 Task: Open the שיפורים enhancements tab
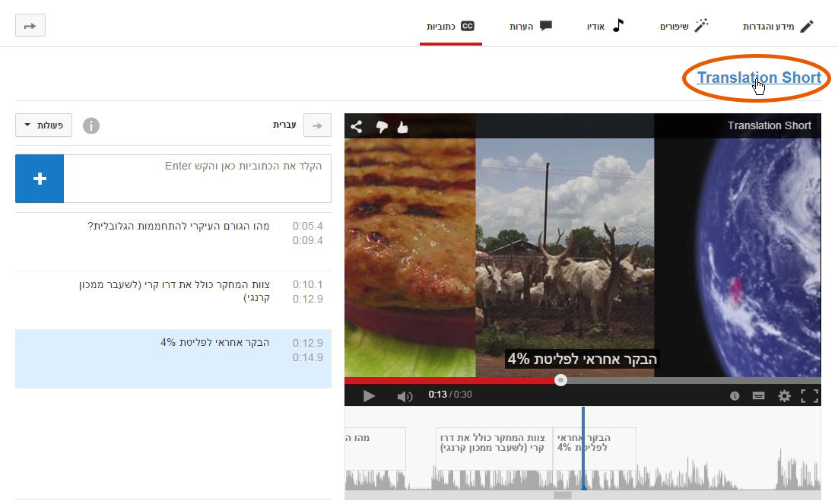point(684,26)
